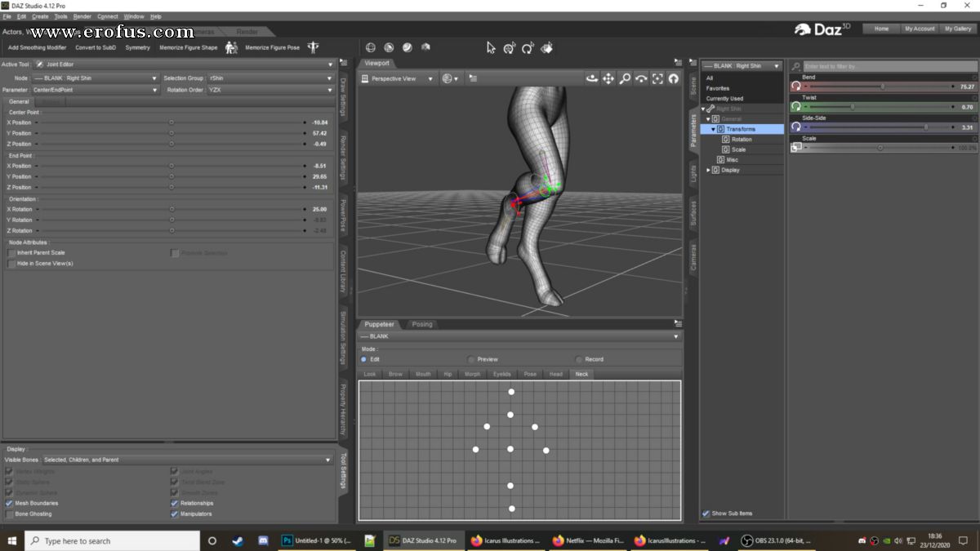Toggle the Bone Ghosting checkbox
980x551 pixels.
(9, 513)
